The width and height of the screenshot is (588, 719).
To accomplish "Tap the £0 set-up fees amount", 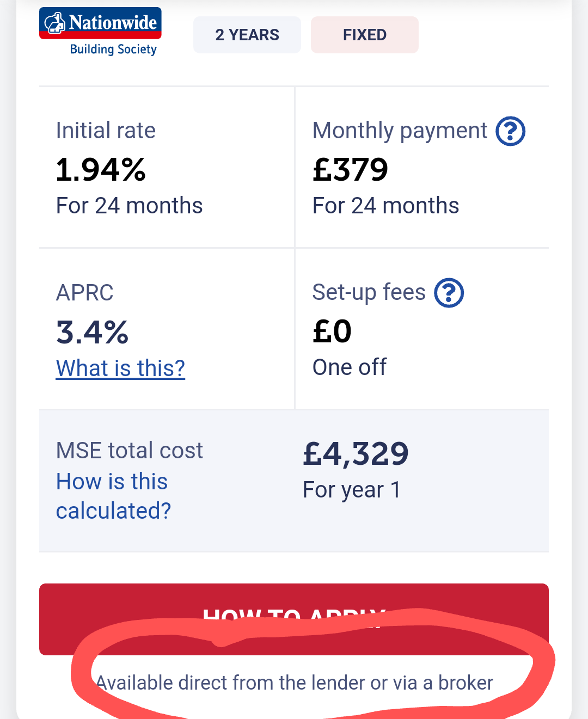I will (x=332, y=331).
